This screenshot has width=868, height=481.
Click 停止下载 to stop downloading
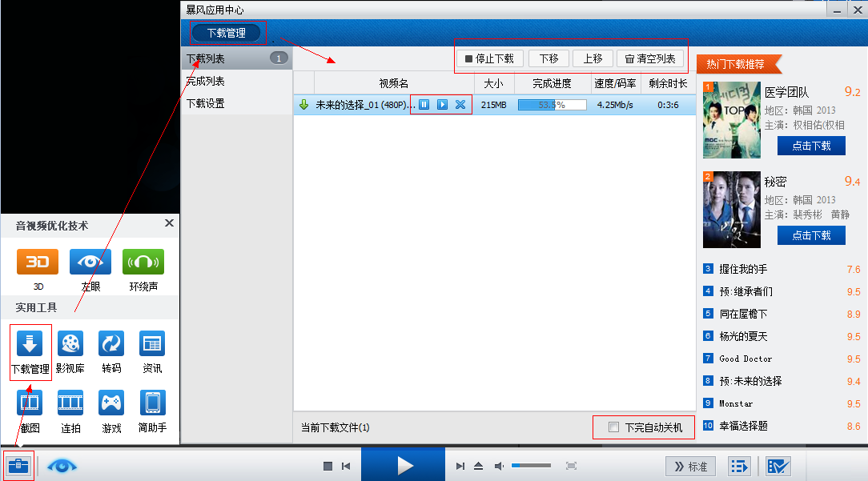point(491,58)
